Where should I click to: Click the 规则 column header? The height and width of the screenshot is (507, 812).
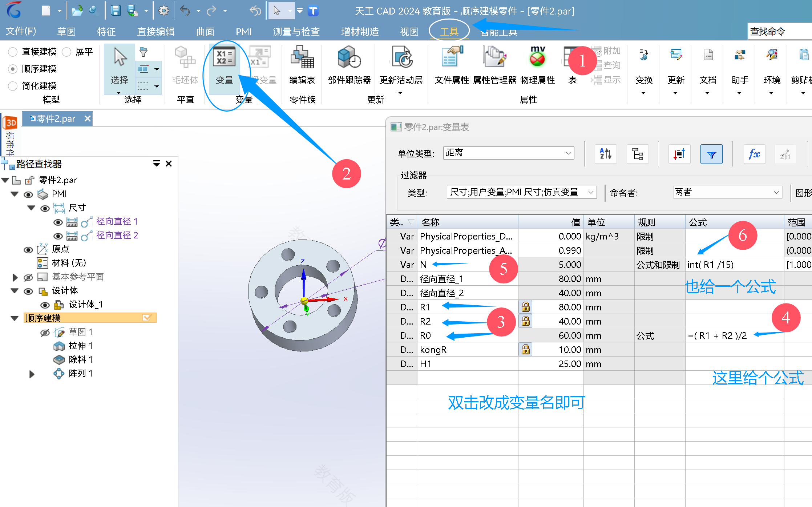pyautogui.click(x=660, y=222)
